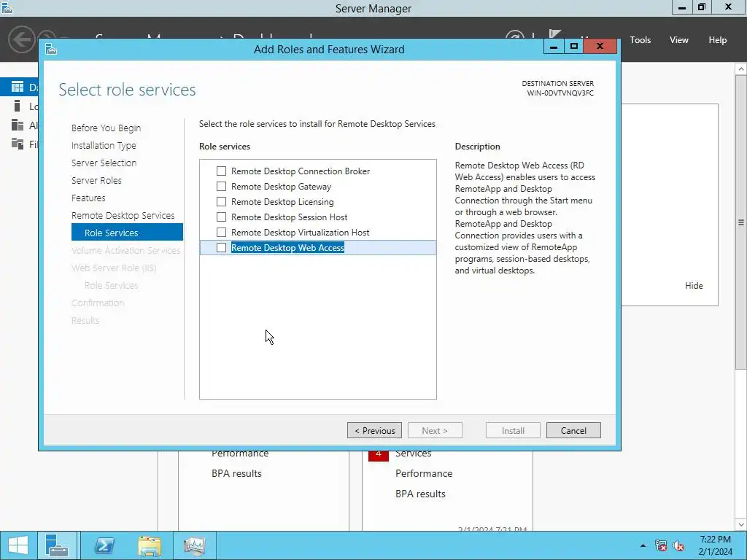747x560 pixels.
Task: Cancel the Add Roles and Features Wizard
Action: [x=573, y=430]
